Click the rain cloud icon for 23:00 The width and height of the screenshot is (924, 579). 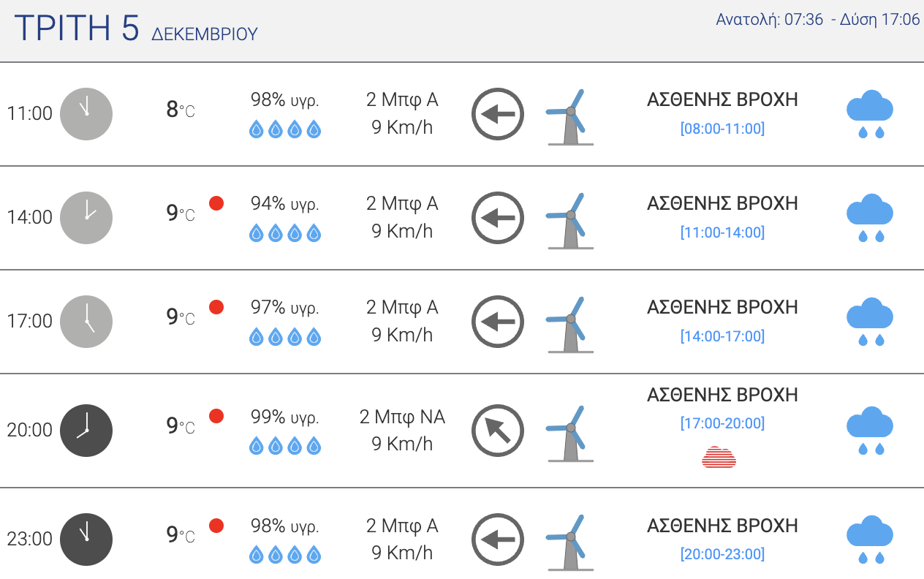point(869,540)
